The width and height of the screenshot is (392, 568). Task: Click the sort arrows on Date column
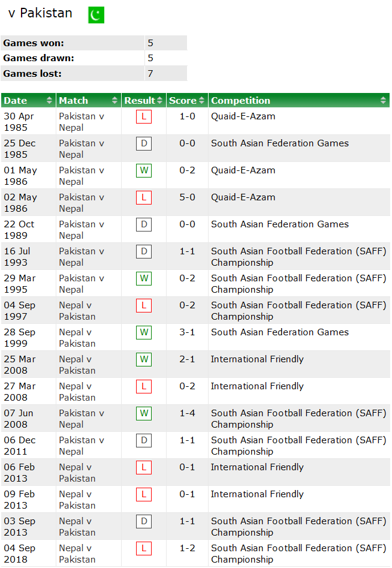click(x=49, y=100)
